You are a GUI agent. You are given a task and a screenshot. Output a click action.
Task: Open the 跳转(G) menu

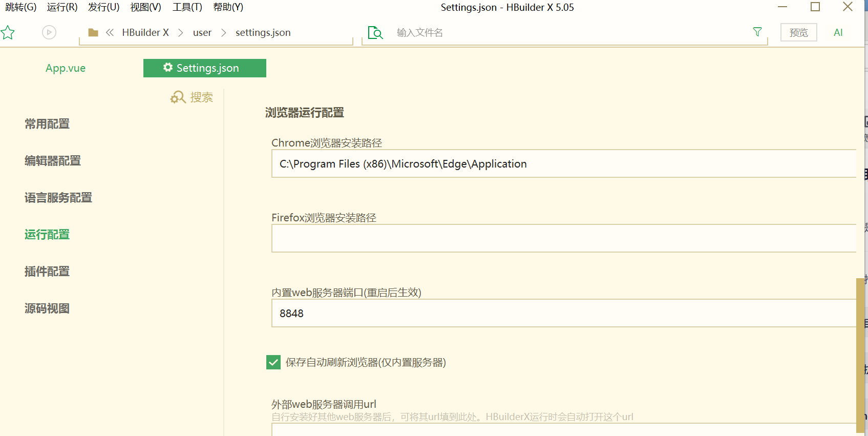point(20,7)
